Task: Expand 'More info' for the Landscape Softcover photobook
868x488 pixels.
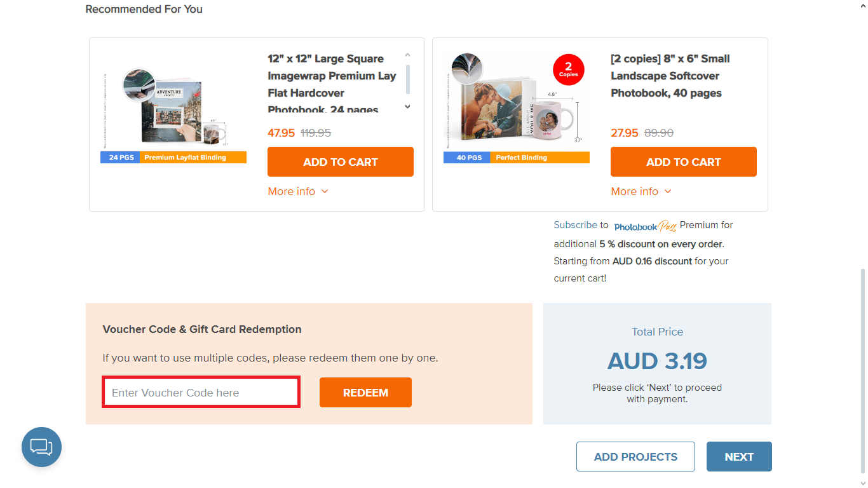Action: pyautogui.click(x=641, y=191)
